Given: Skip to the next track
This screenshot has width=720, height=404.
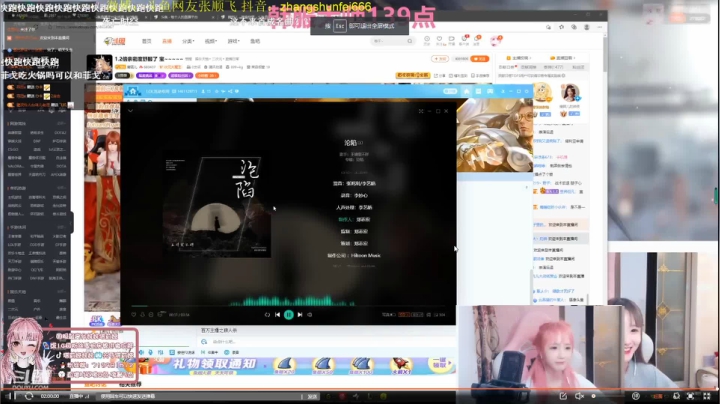Looking at the screenshot, I should (x=300, y=314).
